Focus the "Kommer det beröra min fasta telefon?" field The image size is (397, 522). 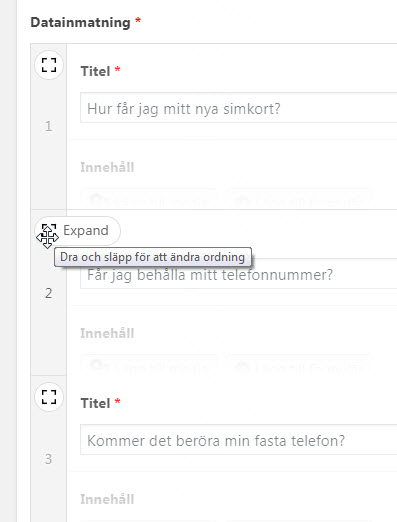tap(239, 440)
